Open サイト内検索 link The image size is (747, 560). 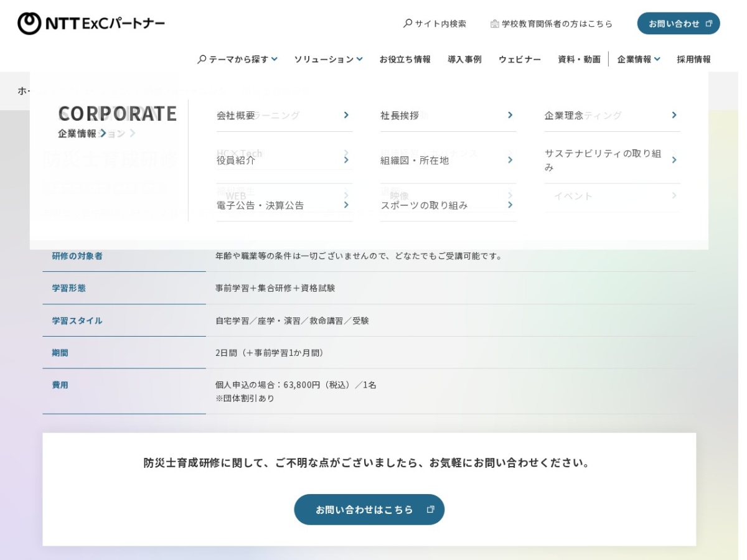435,24
